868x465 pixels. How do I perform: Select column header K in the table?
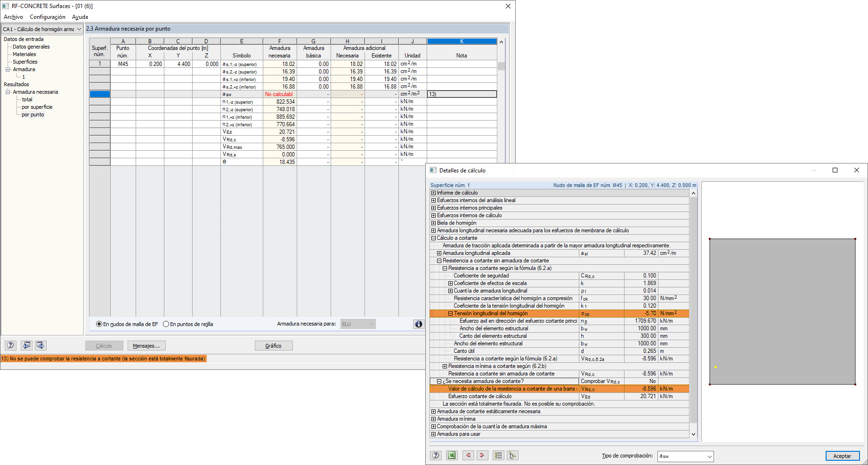462,41
